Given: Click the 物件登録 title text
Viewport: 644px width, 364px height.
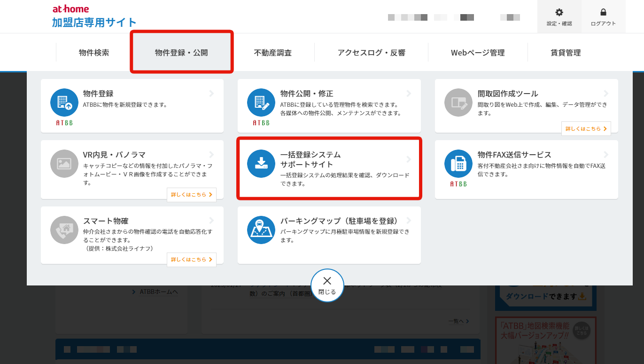Looking at the screenshot, I should 98,94.
